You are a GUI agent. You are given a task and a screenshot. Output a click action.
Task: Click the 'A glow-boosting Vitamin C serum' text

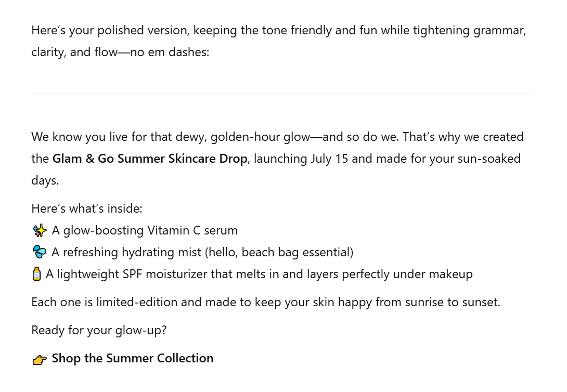tap(145, 230)
